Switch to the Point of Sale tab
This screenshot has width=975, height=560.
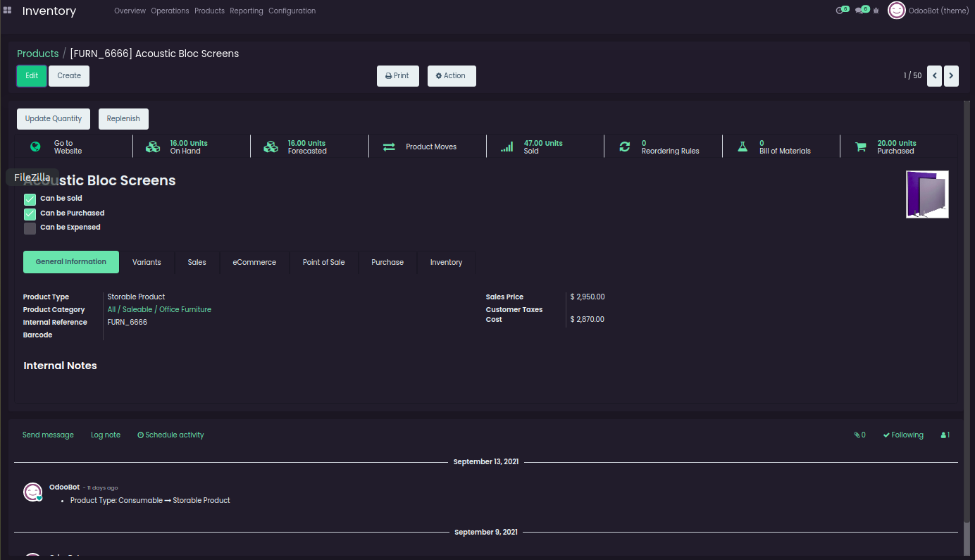click(x=324, y=262)
